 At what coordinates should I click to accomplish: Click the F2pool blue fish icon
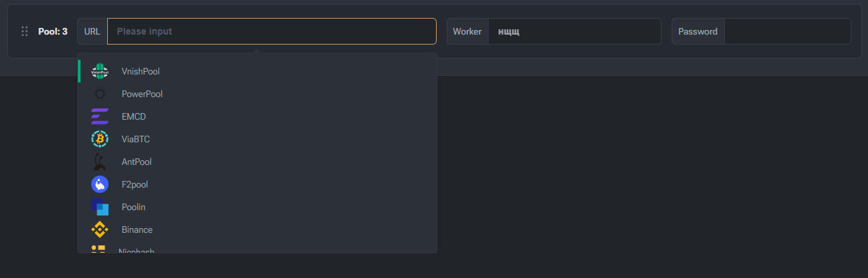[100, 184]
